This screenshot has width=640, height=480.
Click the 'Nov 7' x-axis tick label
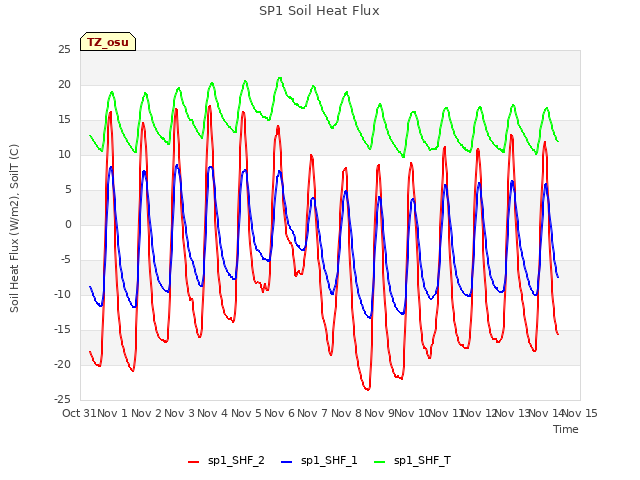click(313, 413)
